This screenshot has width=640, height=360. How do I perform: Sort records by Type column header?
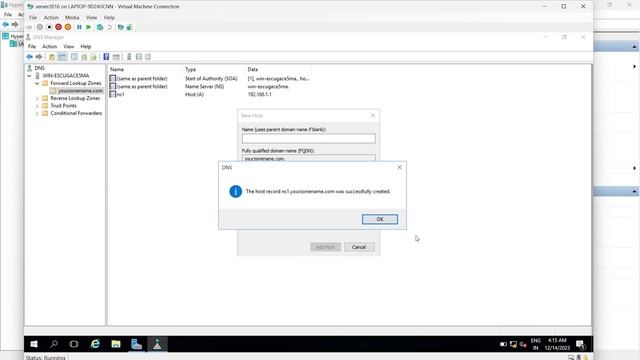[191, 69]
